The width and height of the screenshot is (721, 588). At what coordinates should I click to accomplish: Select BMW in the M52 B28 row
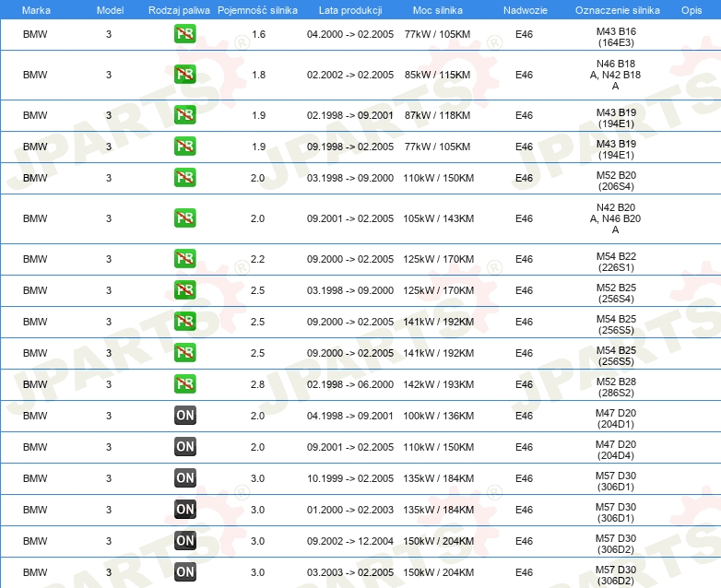pyautogui.click(x=35, y=384)
